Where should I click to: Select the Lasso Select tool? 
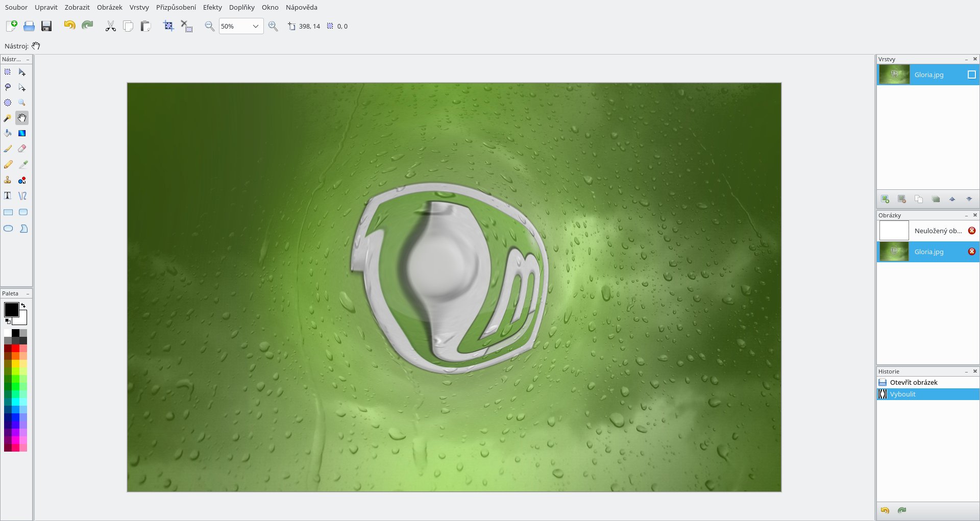(8, 88)
